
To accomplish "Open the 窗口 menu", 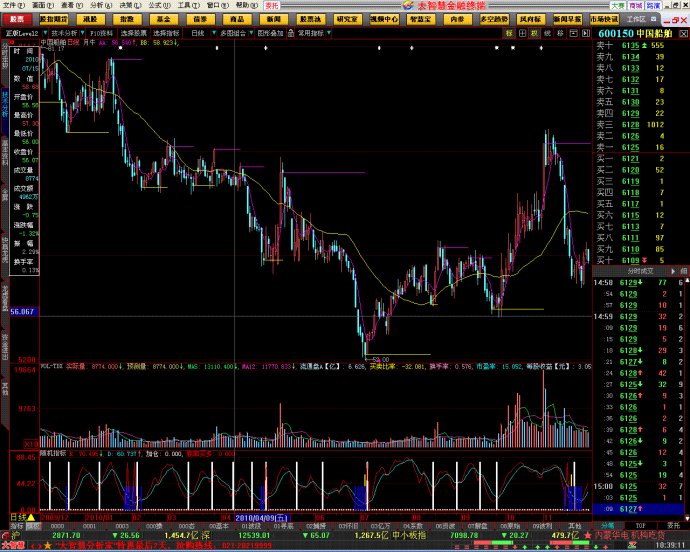I will coord(217,5).
